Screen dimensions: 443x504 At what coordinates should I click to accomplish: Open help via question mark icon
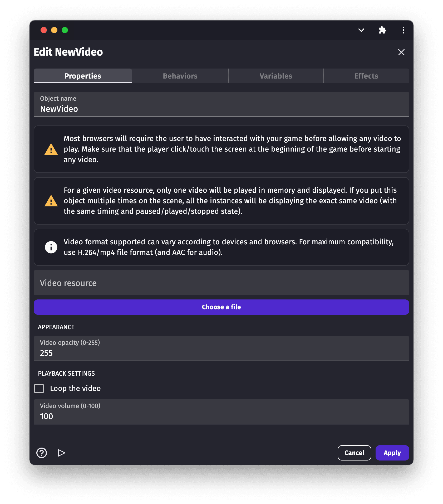[x=42, y=453]
